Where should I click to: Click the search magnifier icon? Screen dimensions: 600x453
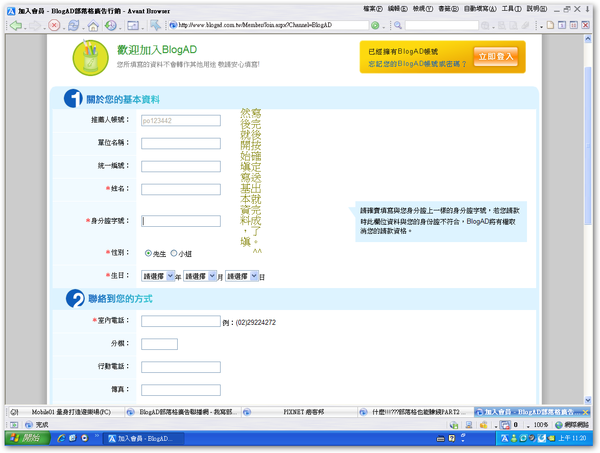point(398,25)
